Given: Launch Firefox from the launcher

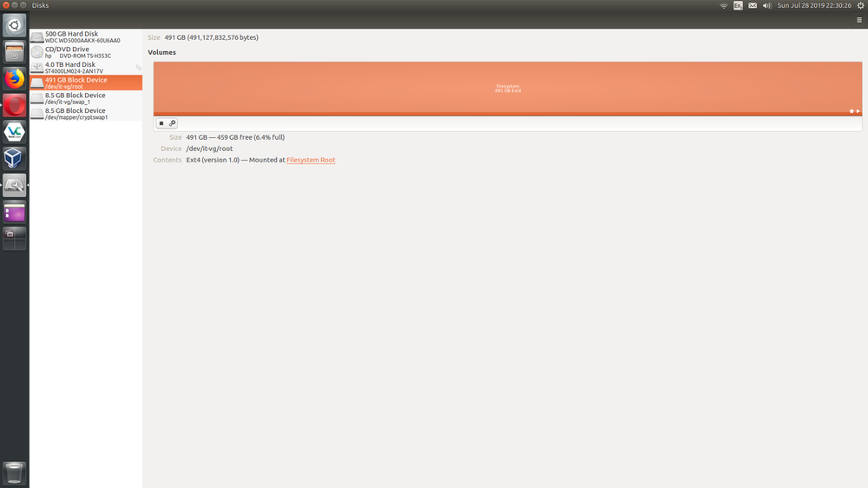Looking at the screenshot, I should (15, 79).
